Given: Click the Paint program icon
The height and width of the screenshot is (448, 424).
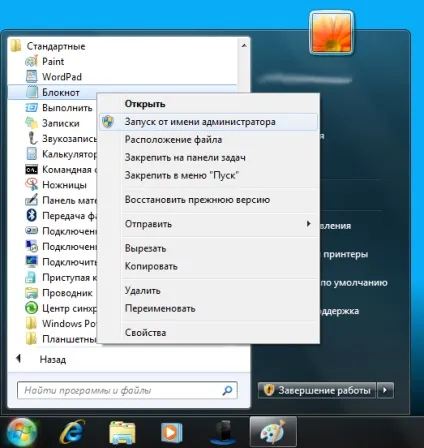Looking at the screenshot, I should click(32, 61).
